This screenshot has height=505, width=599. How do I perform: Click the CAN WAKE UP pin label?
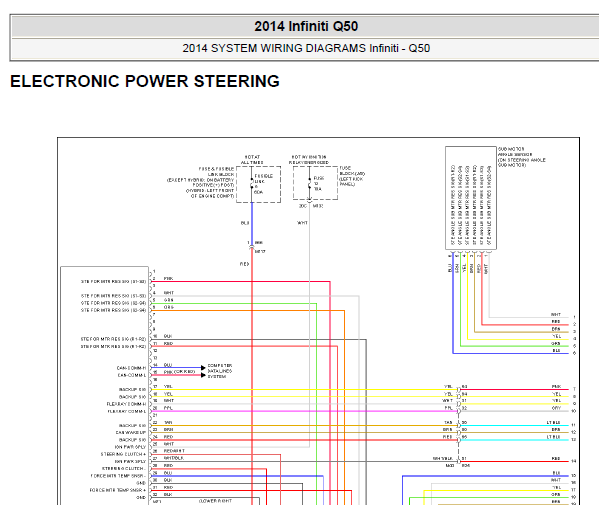tap(131, 432)
